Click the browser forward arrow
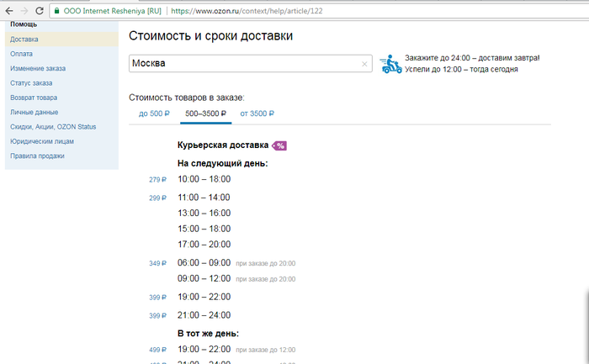 click(x=24, y=11)
